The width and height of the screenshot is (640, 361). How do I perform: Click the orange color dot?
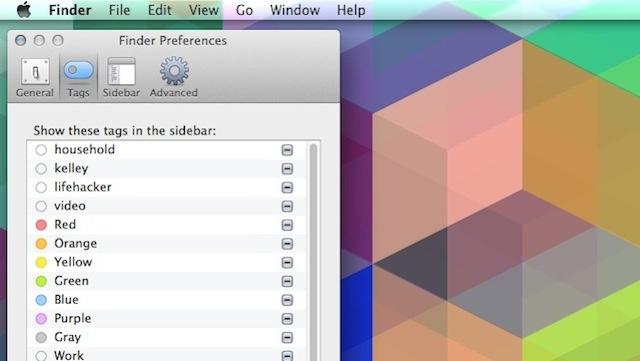coord(41,244)
